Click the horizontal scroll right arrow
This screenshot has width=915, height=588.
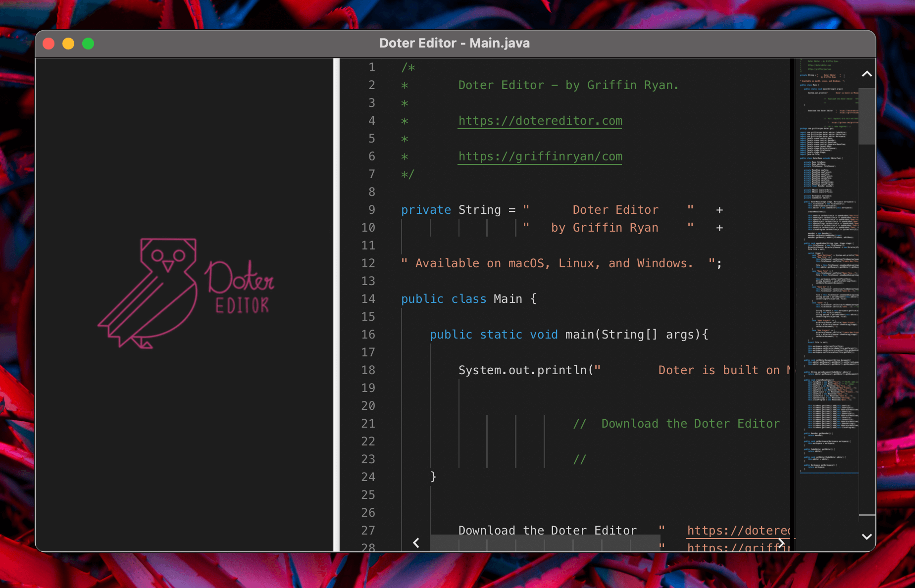[x=781, y=543]
